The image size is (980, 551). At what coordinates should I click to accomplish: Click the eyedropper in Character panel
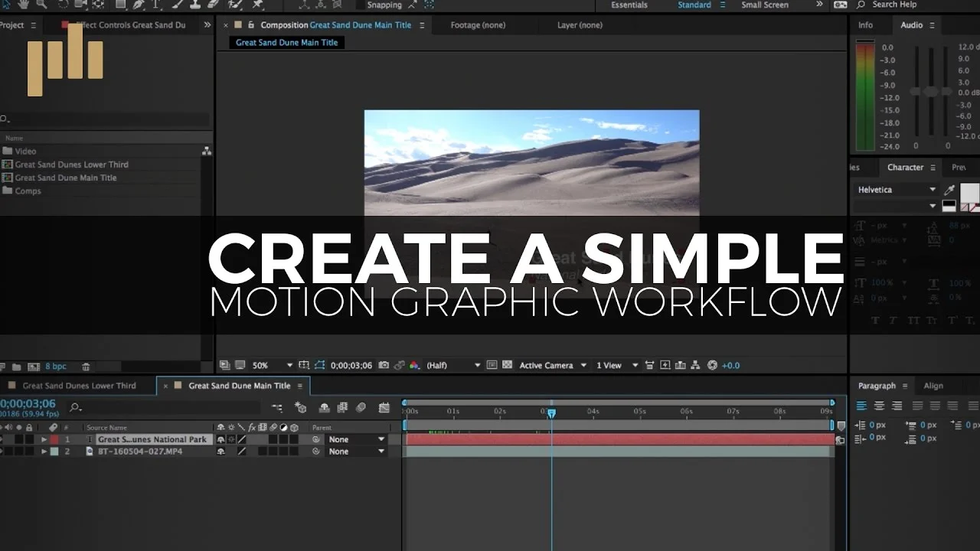(950, 190)
